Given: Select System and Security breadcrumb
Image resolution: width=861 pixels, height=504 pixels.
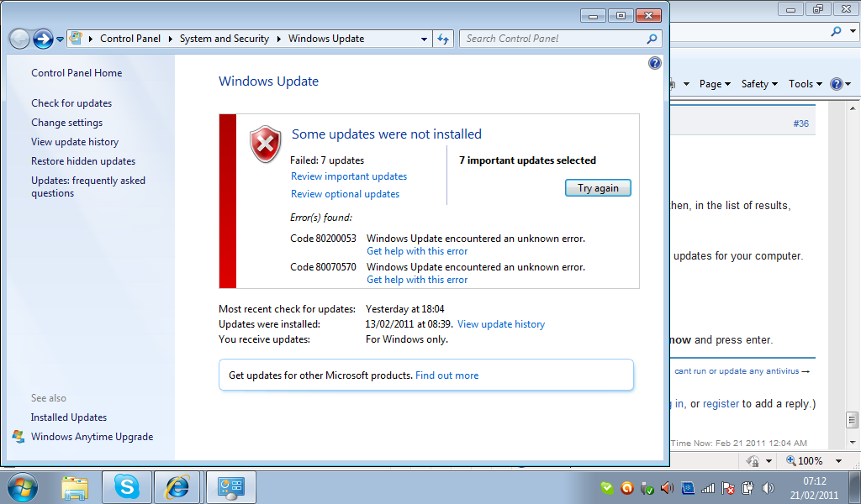Looking at the screenshot, I should (224, 39).
